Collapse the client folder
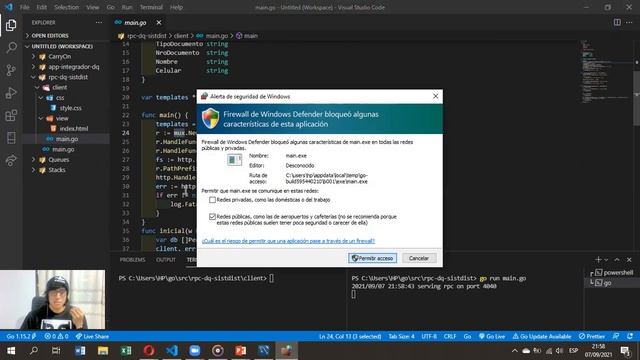Image resolution: width=640 pixels, height=360 pixels. coord(59,87)
